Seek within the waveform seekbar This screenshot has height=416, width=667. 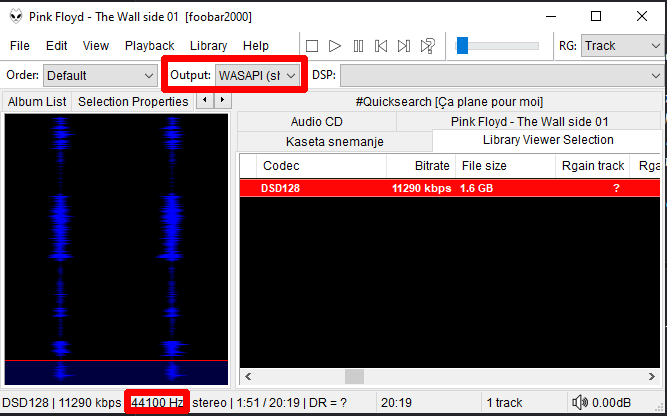[x=116, y=249]
